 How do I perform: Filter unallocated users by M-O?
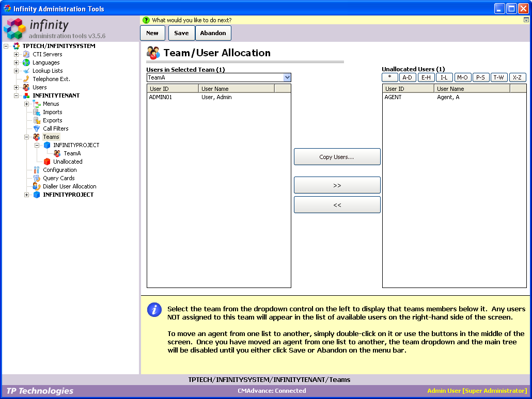pyautogui.click(x=462, y=77)
